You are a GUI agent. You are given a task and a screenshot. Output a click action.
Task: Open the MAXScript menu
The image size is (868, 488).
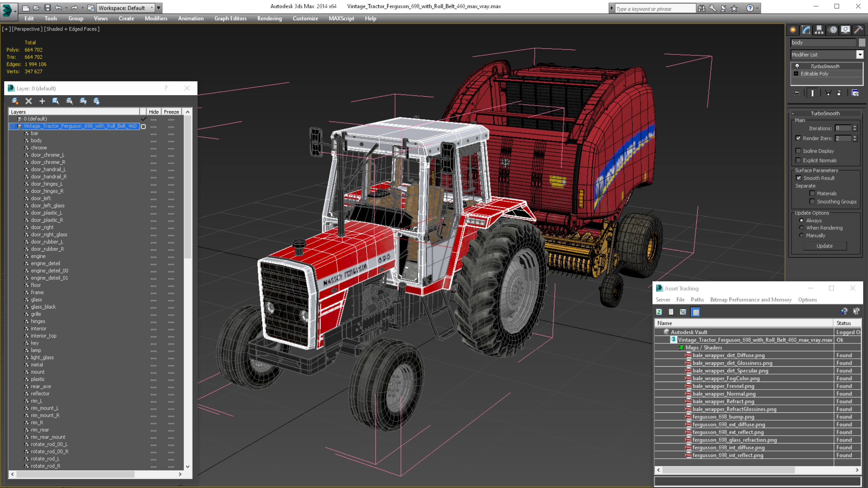click(341, 18)
